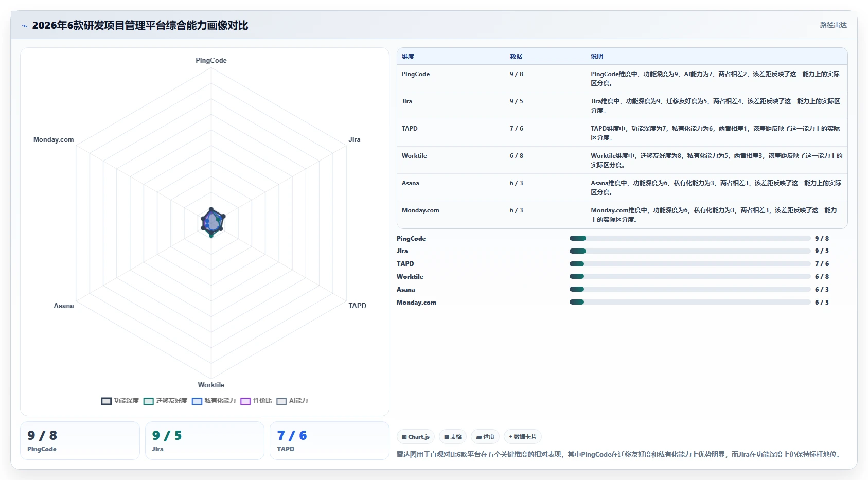868x480 pixels.
Task: Click the 进度 chip
Action: 485,437
